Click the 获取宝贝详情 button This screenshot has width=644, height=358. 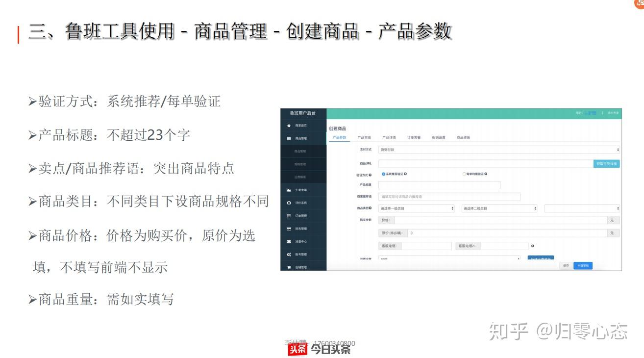(x=607, y=164)
